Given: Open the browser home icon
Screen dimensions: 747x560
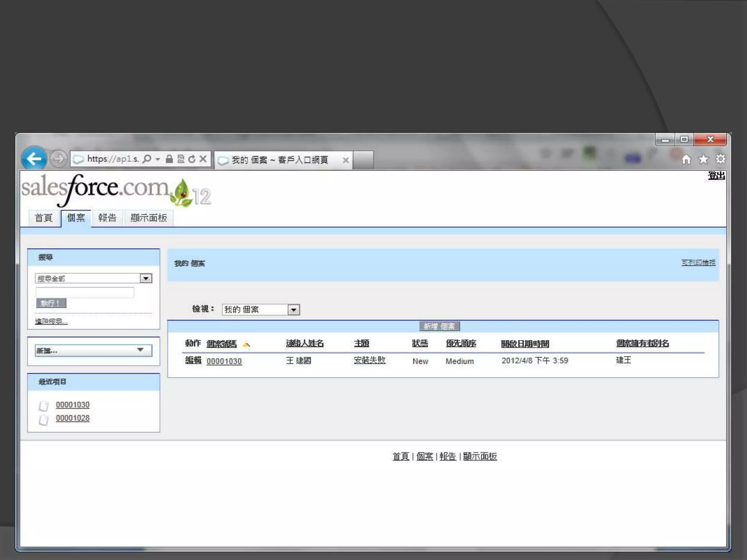Looking at the screenshot, I should tap(686, 159).
